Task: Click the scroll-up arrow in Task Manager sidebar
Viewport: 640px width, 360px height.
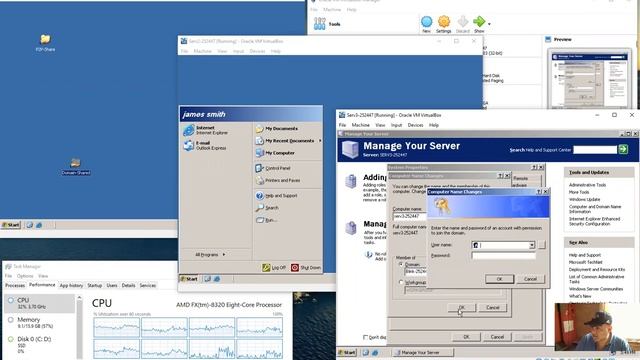Action: [79, 298]
